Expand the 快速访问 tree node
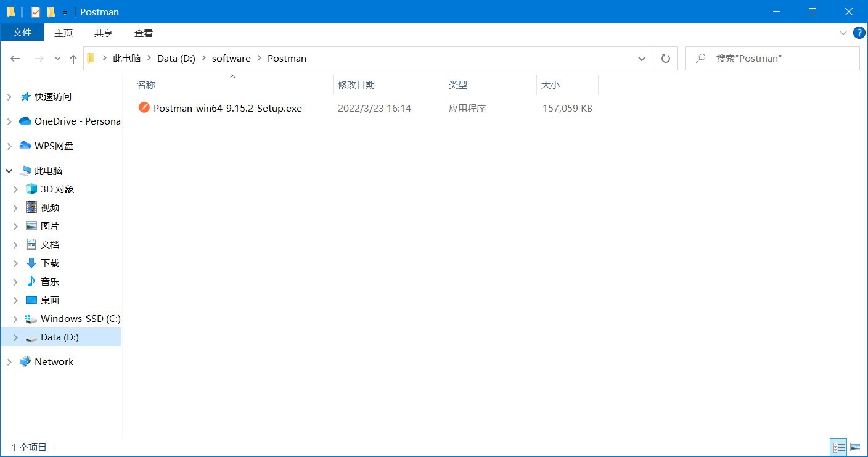The image size is (868, 457). [x=9, y=97]
